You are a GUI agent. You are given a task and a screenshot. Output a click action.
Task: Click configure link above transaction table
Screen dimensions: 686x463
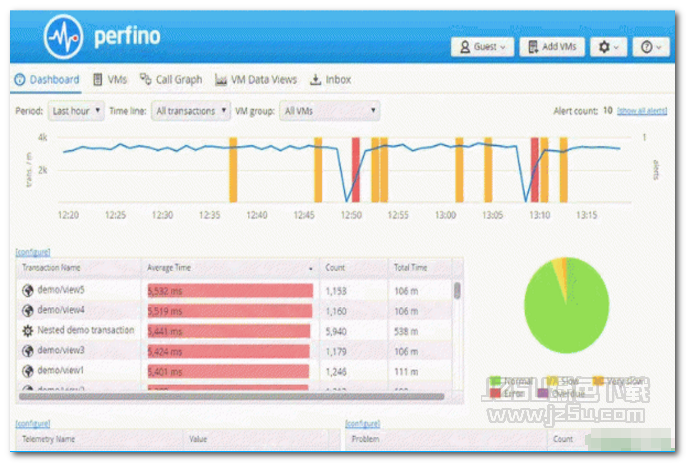pyautogui.click(x=33, y=252)
